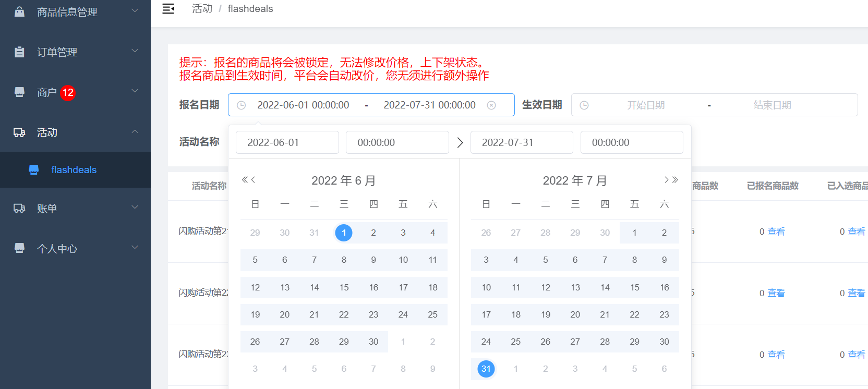Go to previous month with single-left arrow
This screenshot has width=868, height=389.
(253, 180)
